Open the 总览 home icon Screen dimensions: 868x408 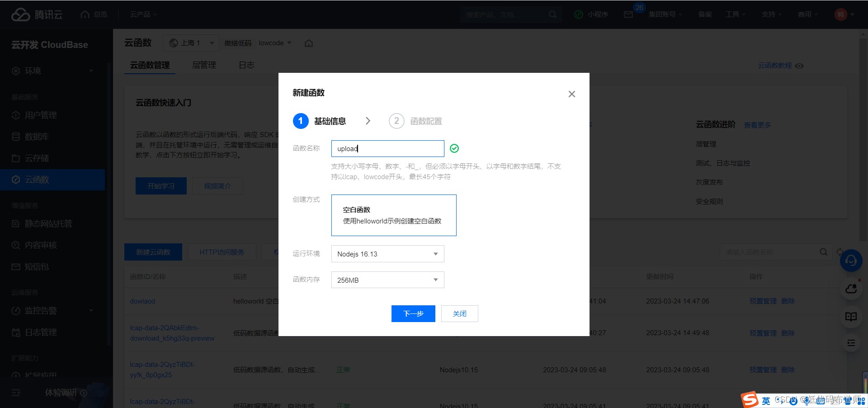(85, 14)
